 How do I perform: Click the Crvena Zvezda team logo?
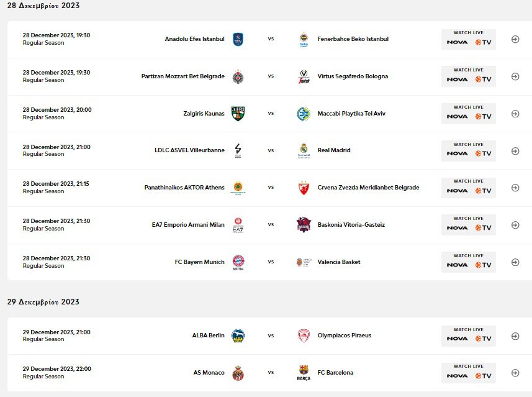[x=304, y=188]
